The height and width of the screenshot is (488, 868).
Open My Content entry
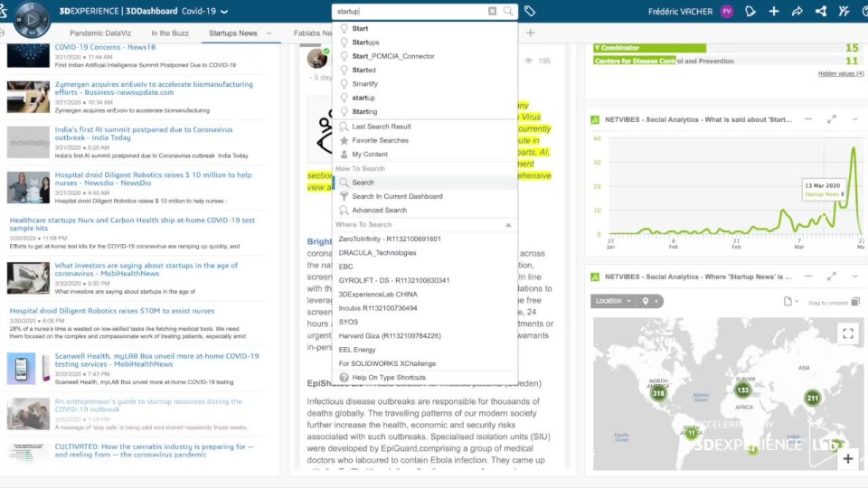(425, 154)
